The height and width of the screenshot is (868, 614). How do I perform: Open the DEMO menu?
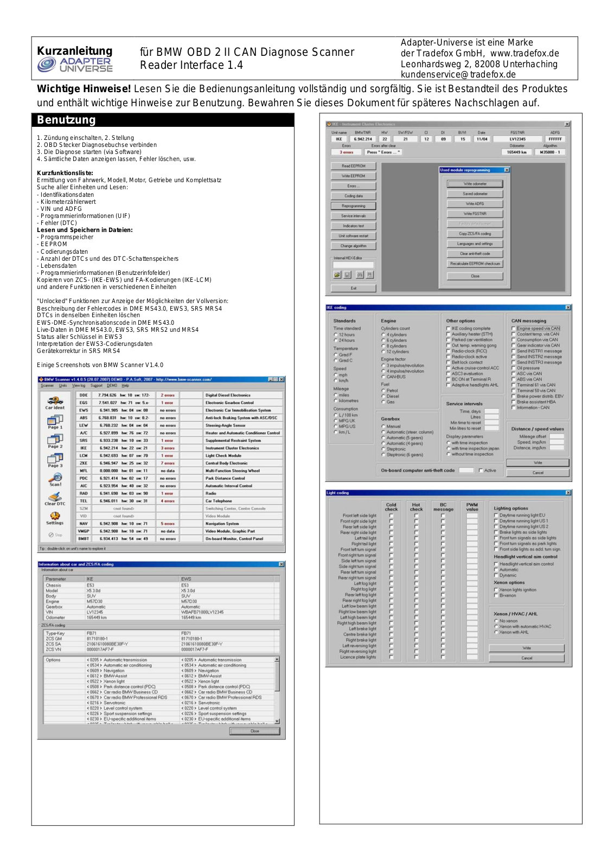coord(112,385)
